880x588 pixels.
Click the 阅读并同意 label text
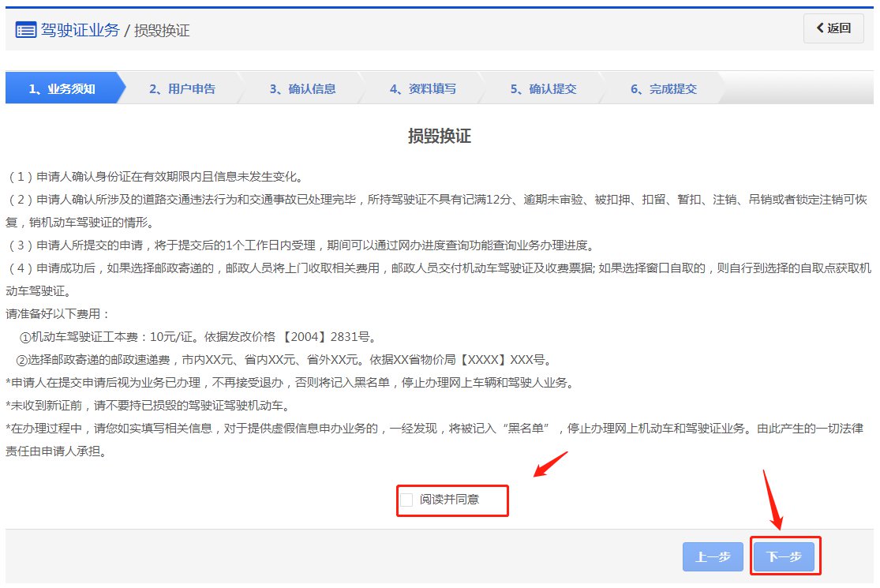[x=449, y=500]
